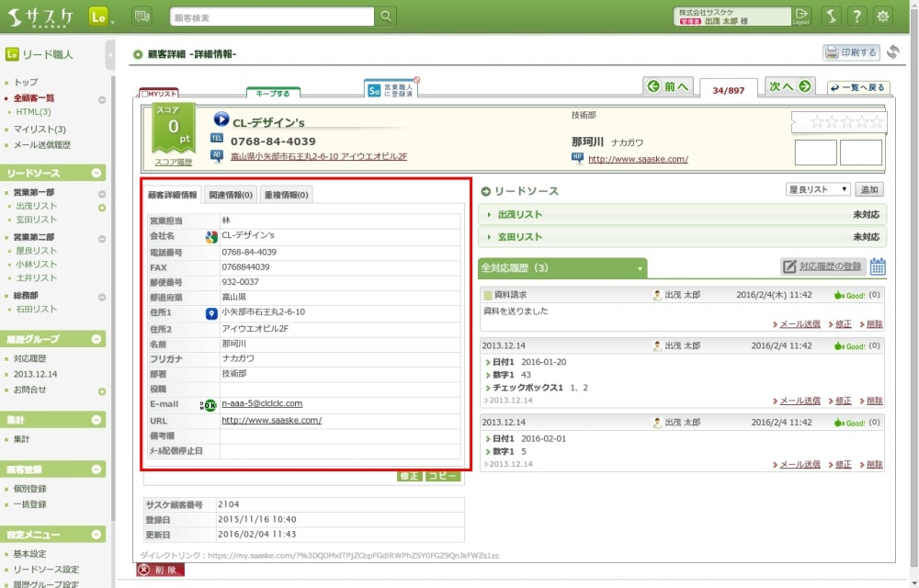Click the TEL icon in header
The image size is (919, 588).
(x=217, y=138)
